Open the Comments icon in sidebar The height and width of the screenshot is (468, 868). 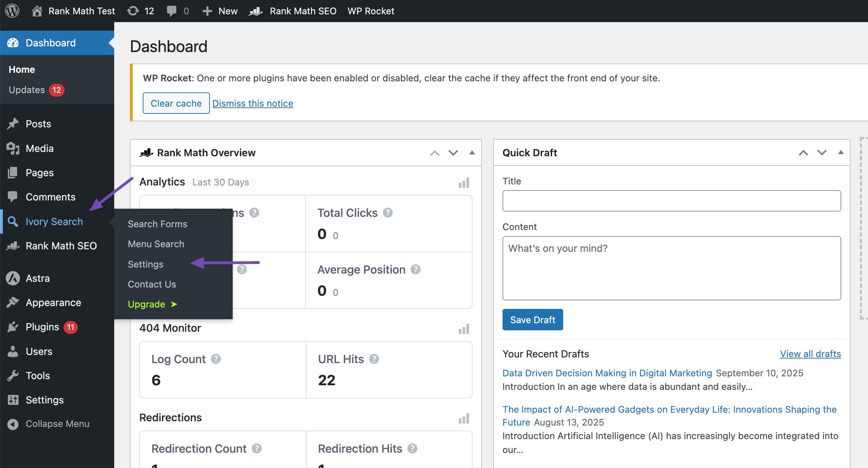(13, 197)
